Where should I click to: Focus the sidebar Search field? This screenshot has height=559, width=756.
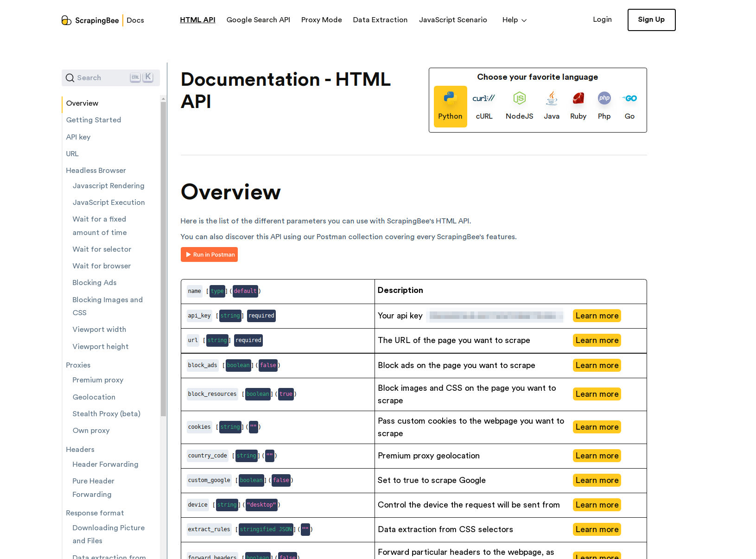click(111, 78)
